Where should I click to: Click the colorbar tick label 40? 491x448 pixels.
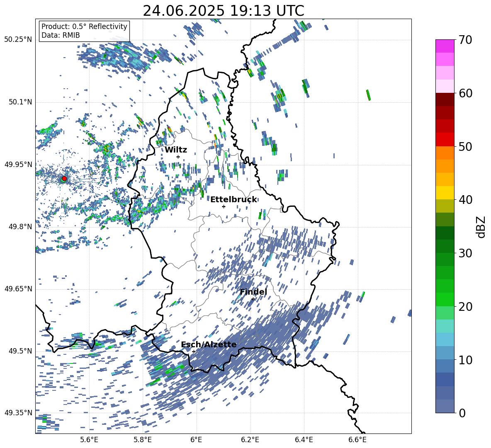tap(465, 200)
